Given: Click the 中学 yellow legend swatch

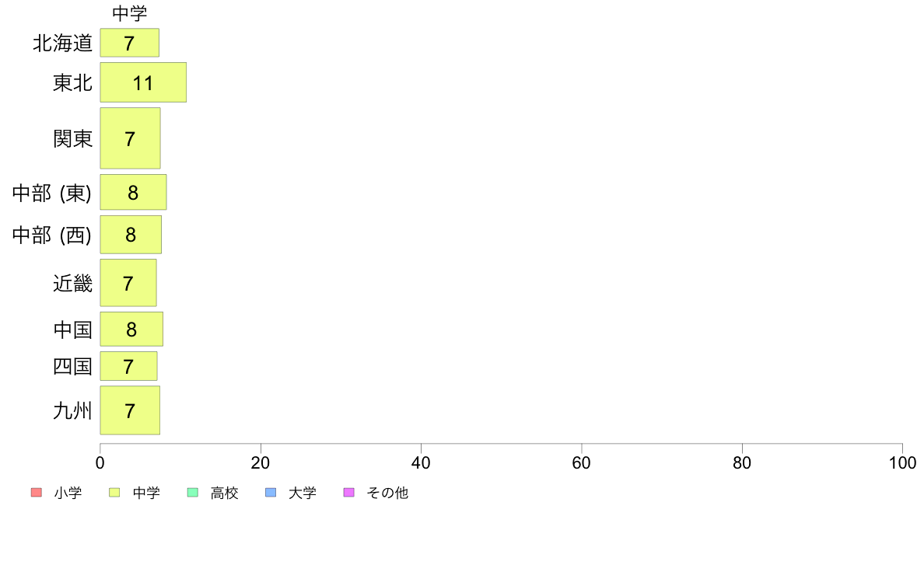Looking at the screenshot, I should (x=114, y=493).
